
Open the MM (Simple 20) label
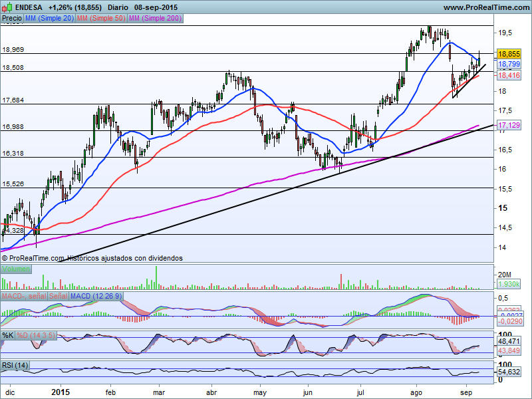[49, 19]
